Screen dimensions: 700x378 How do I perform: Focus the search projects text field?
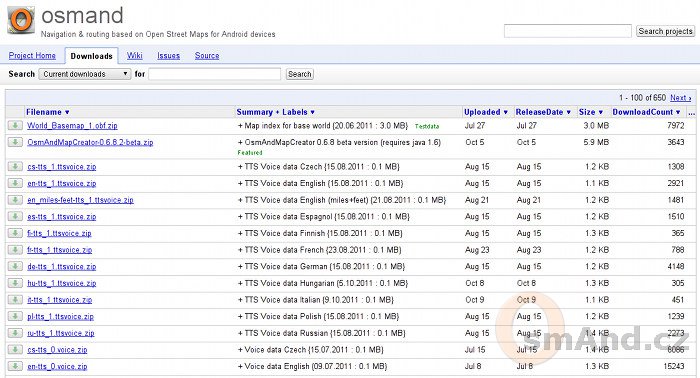[568, 31]
